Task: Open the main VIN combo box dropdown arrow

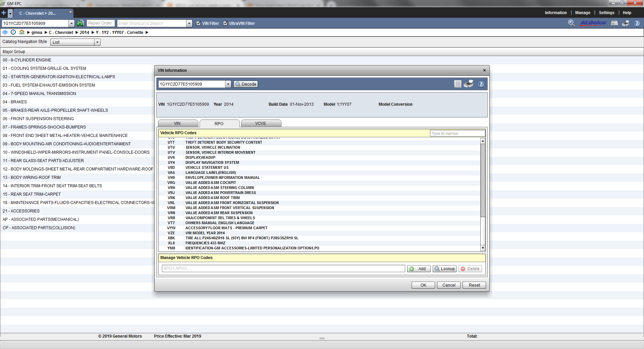Action: point(71,23)
